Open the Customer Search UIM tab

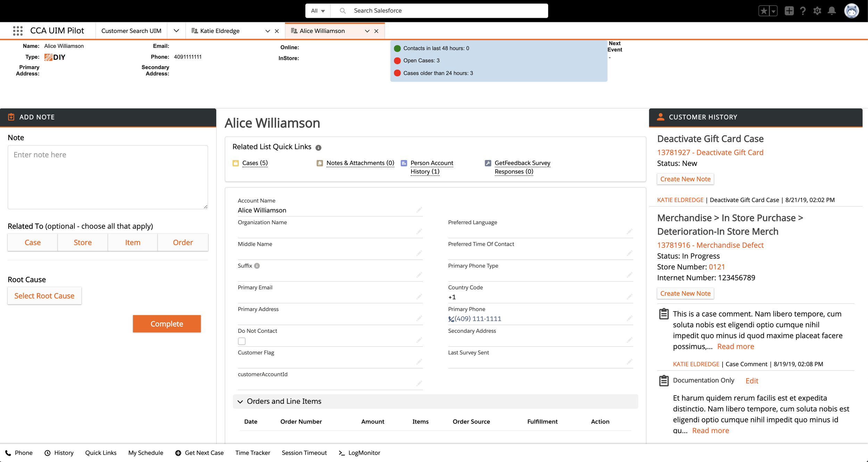[131, 31]
